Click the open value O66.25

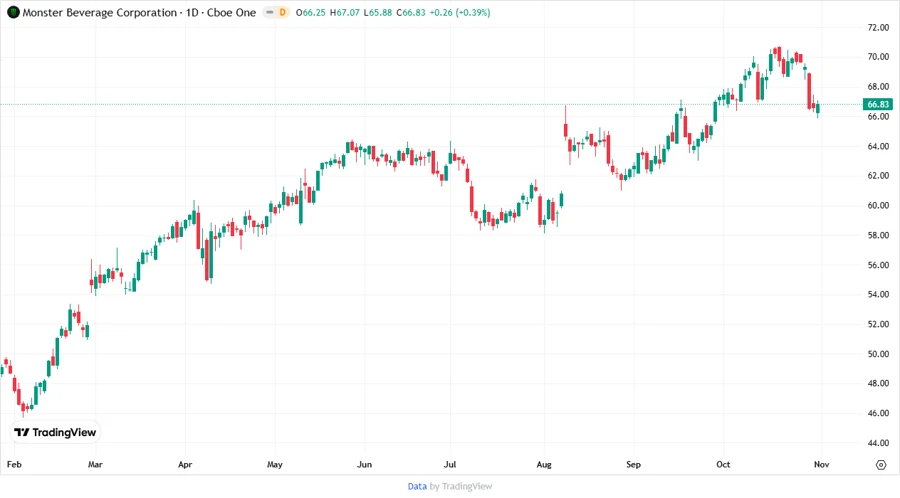coord(311,12)
